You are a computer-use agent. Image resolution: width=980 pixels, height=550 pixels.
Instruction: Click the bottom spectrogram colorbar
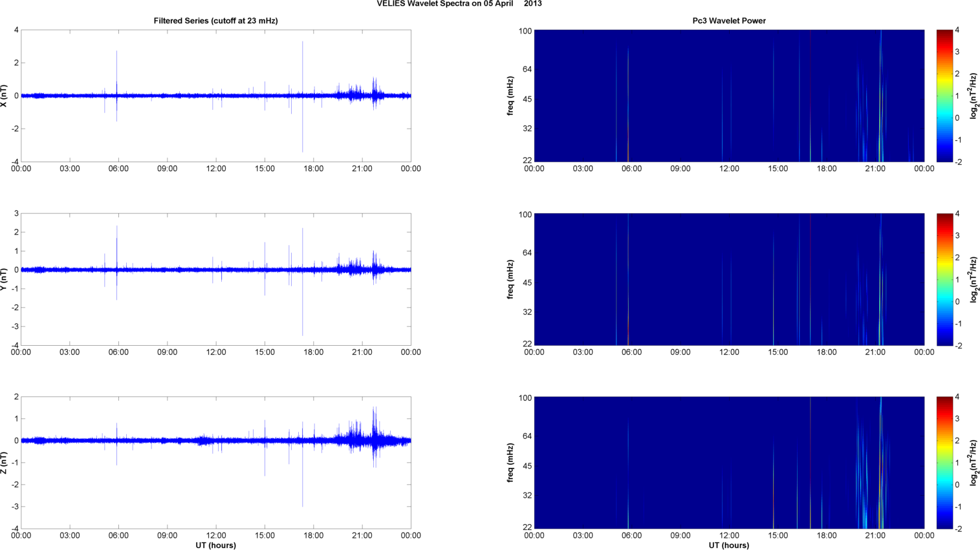click(x=944, y=463)
